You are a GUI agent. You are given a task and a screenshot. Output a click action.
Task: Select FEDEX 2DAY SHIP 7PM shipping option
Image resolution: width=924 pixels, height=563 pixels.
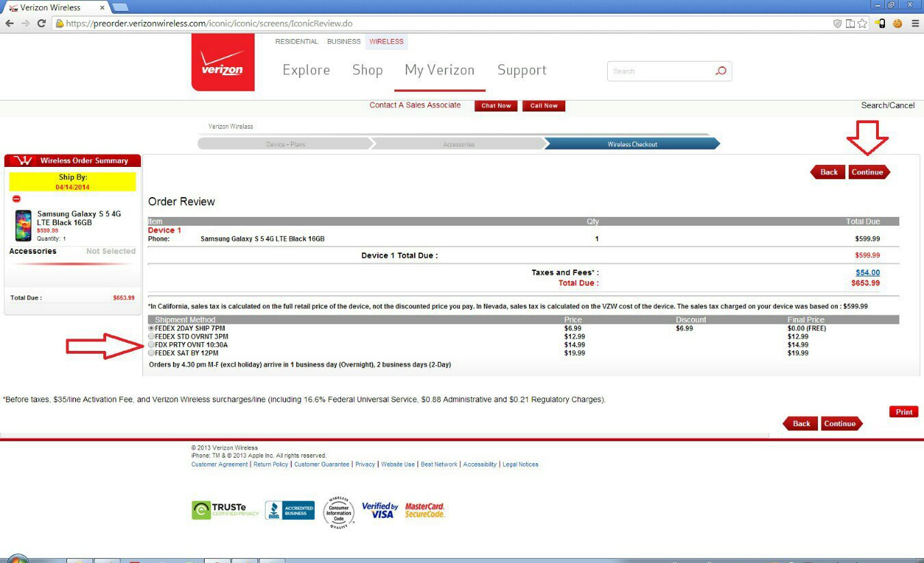pyautogui.click(x=151, y=328)
